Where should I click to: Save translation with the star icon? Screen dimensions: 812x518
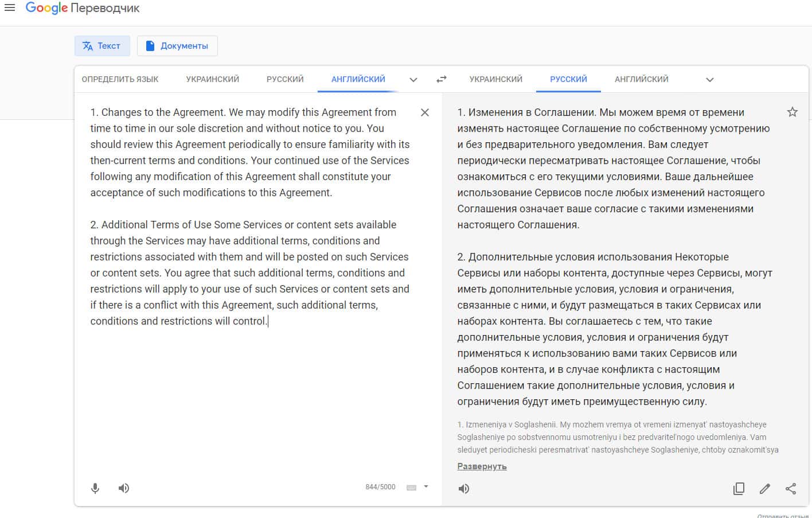[792, 112]
